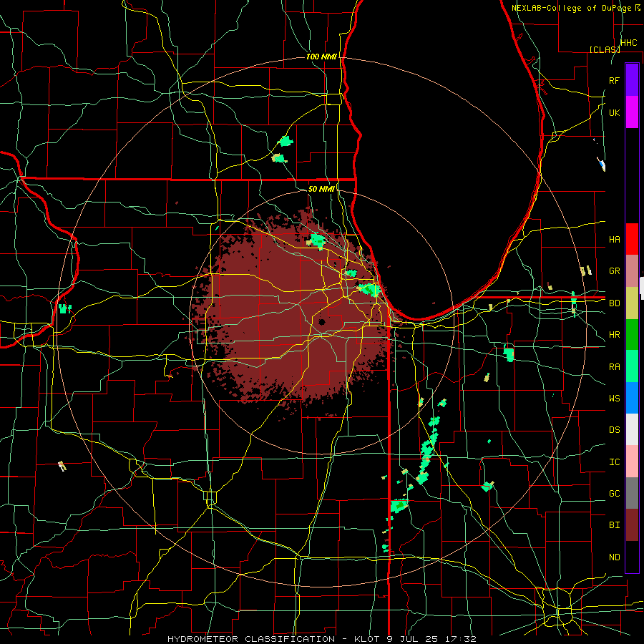Click the GC legend label
This screenshot has width=644, height=644.
pyautogui.click(x=614, y=493)
